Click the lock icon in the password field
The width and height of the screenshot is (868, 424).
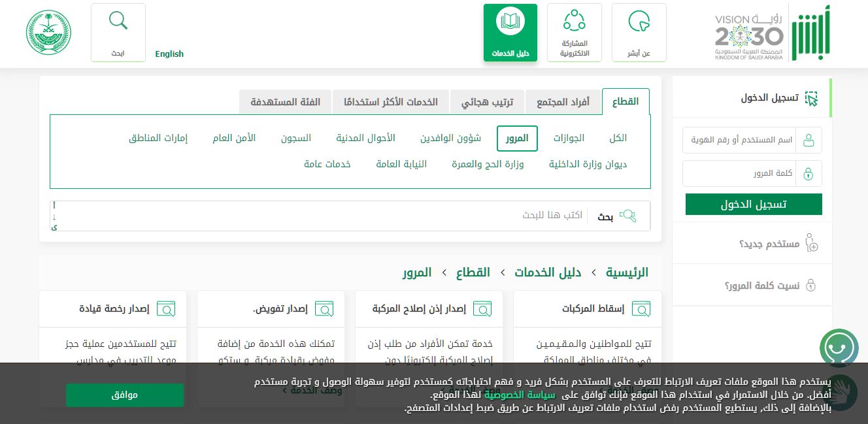809,173
